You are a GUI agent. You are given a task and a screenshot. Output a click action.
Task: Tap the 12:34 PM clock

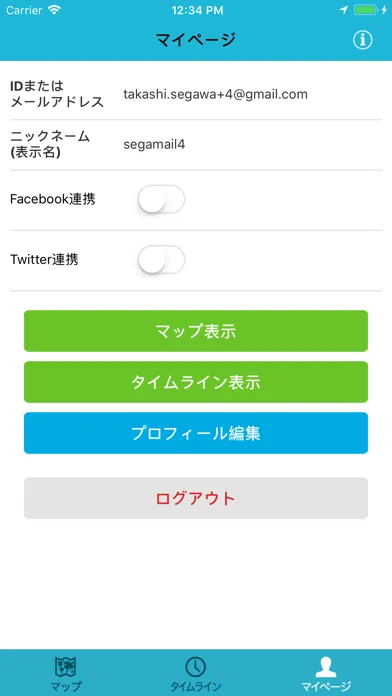tap(197, 10)
